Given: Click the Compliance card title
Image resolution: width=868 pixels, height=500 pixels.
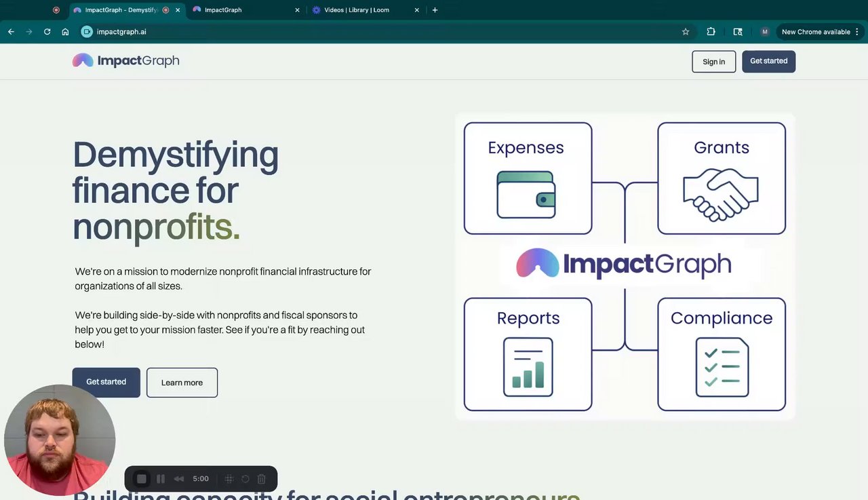Looking at the screenshot, I should (722, 318).
